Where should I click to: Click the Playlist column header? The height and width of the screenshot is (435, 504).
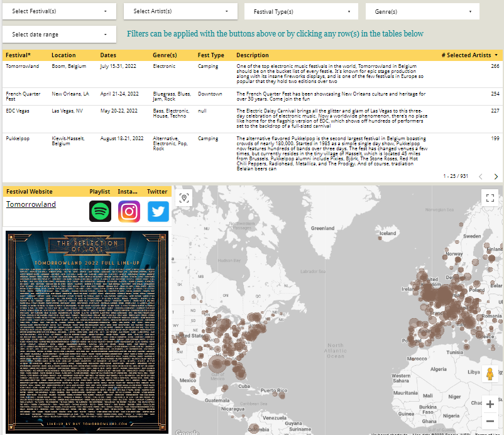pyautogui.click(x=100, y=192)
